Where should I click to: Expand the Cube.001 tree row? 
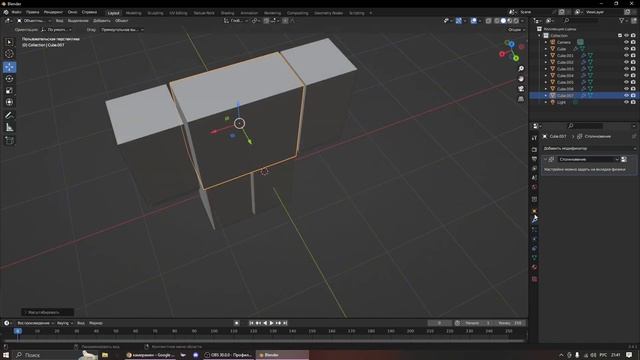(546, 56)
